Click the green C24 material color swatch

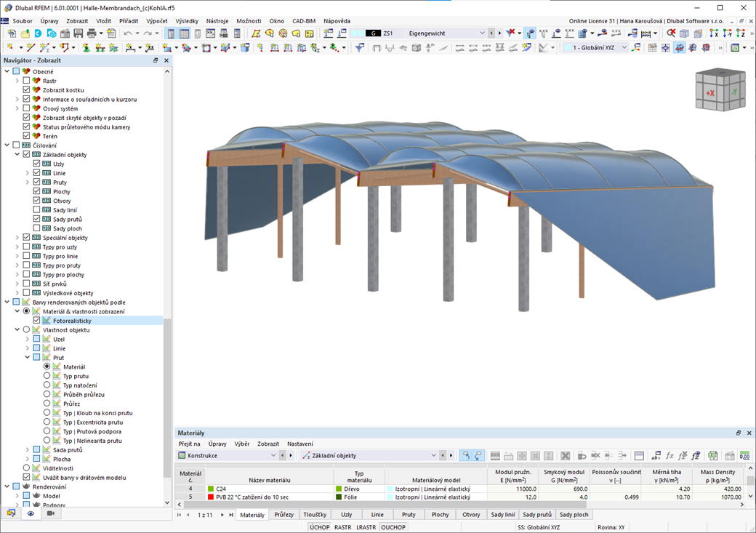point(211,489)
